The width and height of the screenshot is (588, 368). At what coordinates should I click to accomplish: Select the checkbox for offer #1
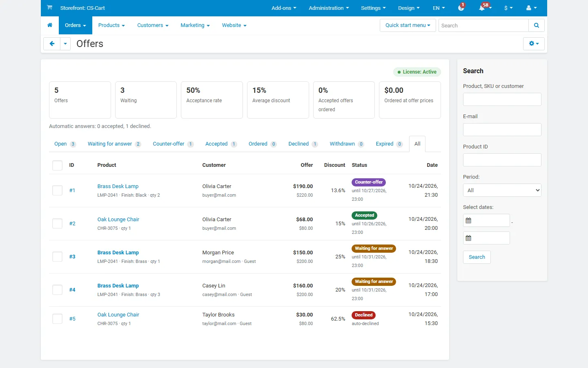(x=58, y=191)
